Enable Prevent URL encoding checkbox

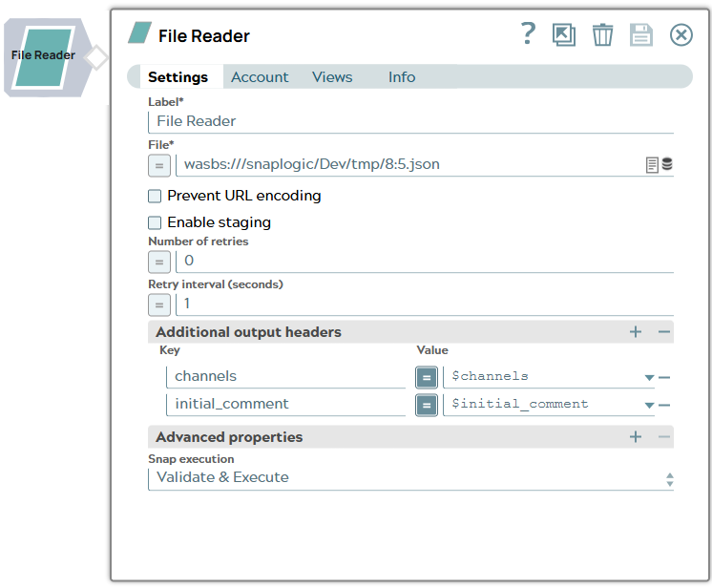(x=155, y=196)
